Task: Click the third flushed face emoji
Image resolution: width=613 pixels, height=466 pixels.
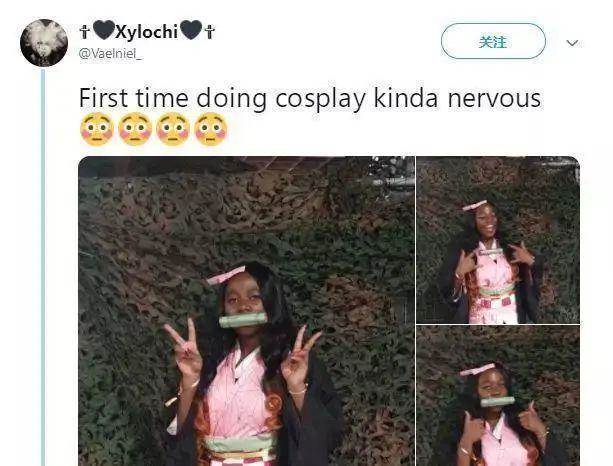Action: pyautogui.click(x=173, y=129)
